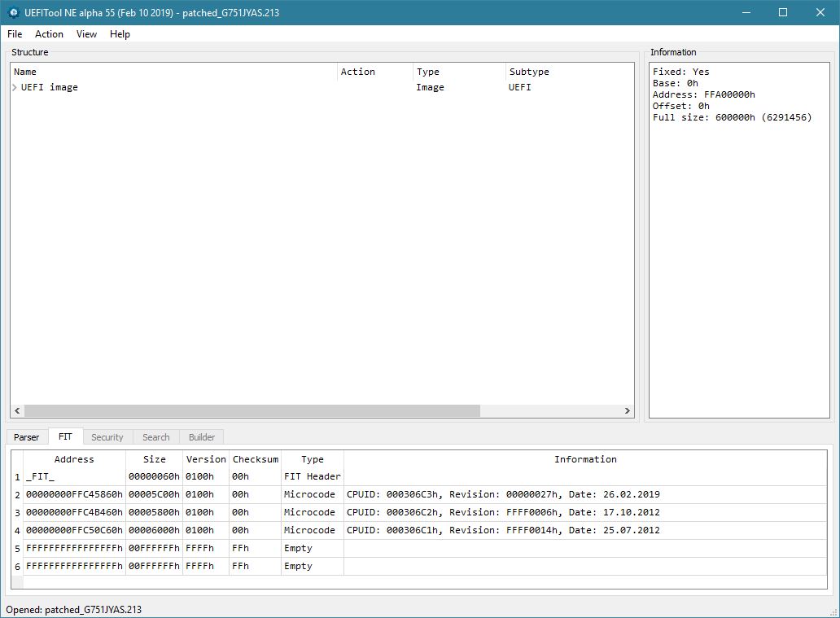Click the Action column header in Structure
The image size is (840, 618).
point(375,72)
